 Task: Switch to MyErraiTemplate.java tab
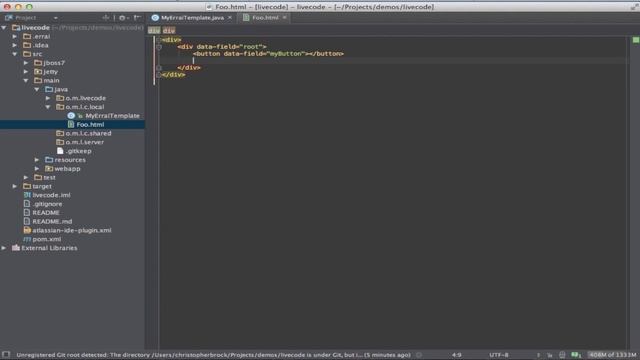(192, 18)
